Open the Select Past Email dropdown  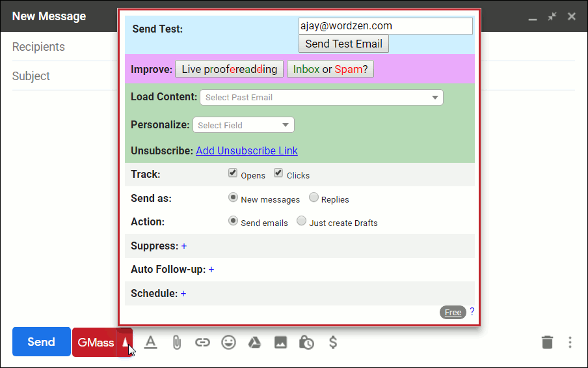321,98
